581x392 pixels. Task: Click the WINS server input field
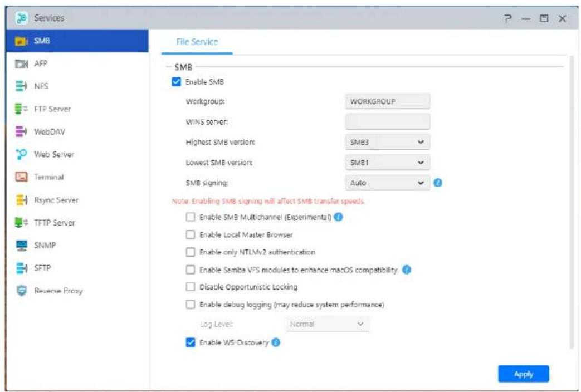pos(387,121)
